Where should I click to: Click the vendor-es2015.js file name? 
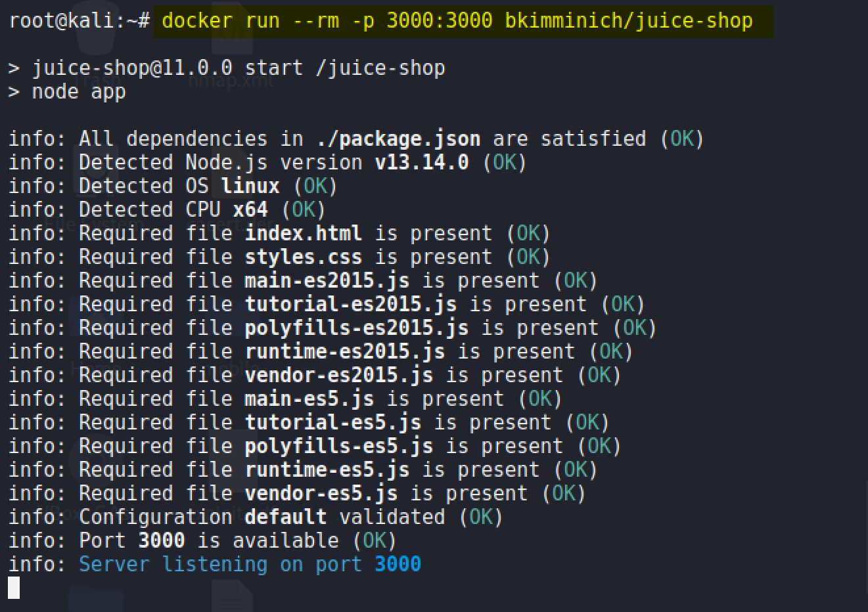339,376
